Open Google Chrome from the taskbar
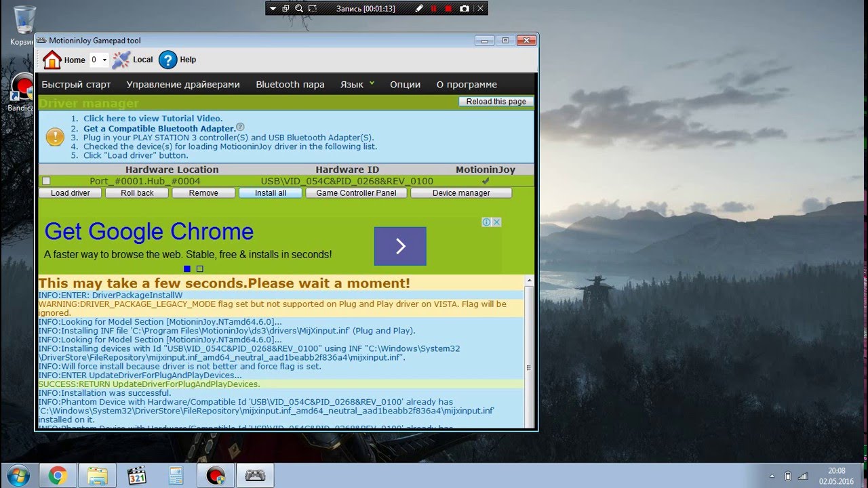Screen dimensions: 868x488 pos(57,476)
